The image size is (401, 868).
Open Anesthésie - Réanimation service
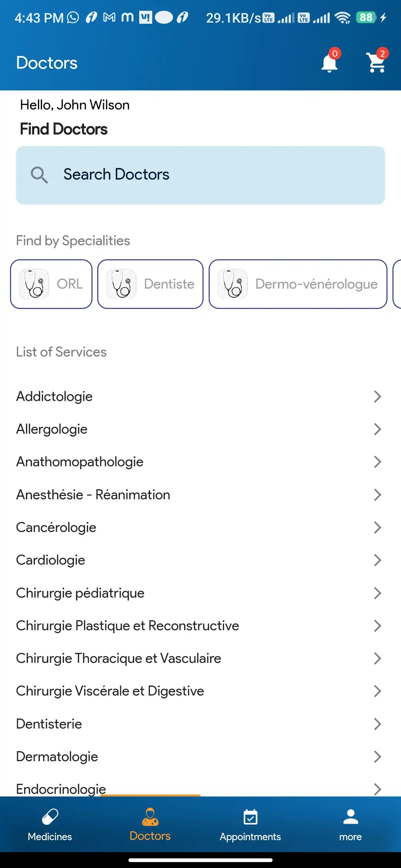(93, 495)
